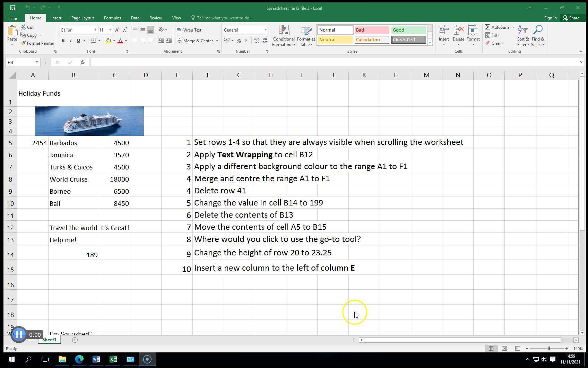Click the Sign in link

point(550,18)
